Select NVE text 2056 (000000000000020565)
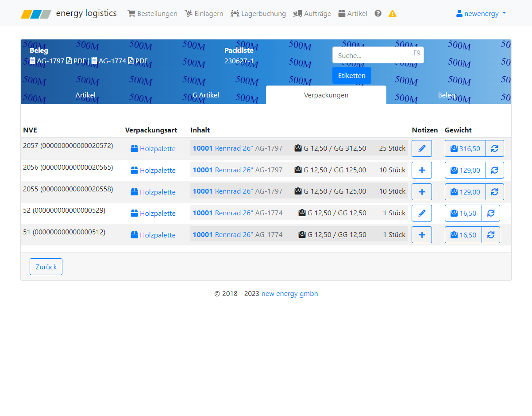 click(68, 167)
